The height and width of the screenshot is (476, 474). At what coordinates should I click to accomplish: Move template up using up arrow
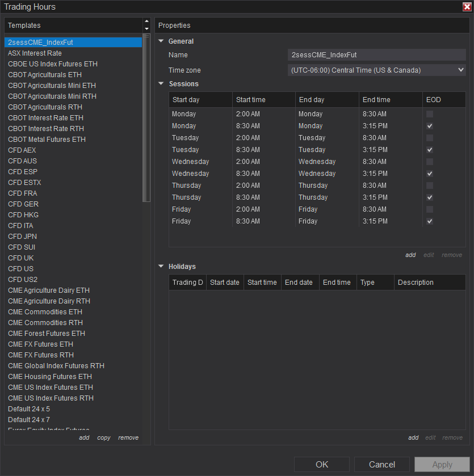[x=146, y=21]
